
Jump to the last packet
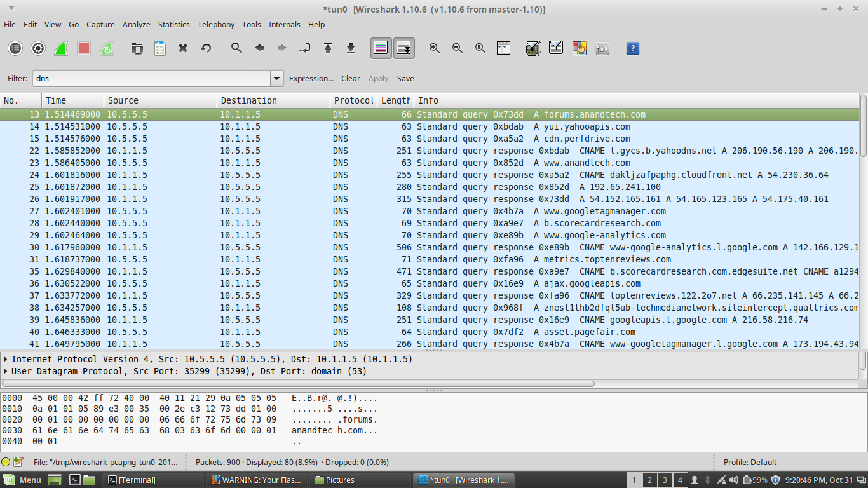pyautogui.click(x=351, y=48)
